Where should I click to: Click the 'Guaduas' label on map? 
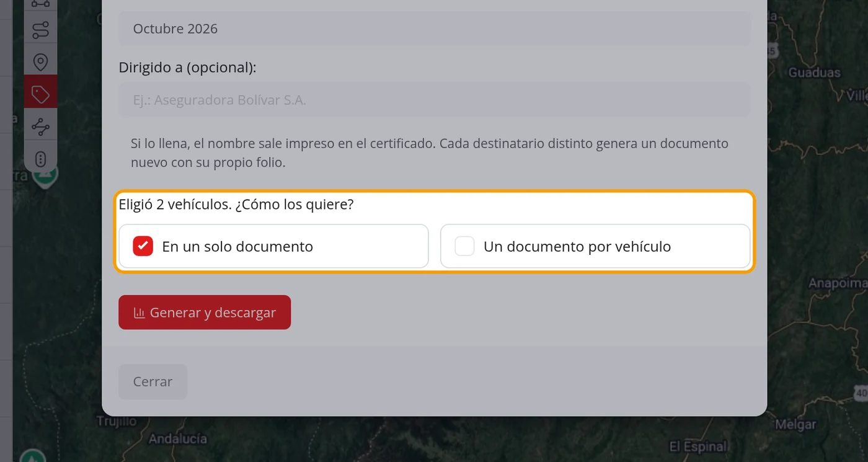pos(814,73)
